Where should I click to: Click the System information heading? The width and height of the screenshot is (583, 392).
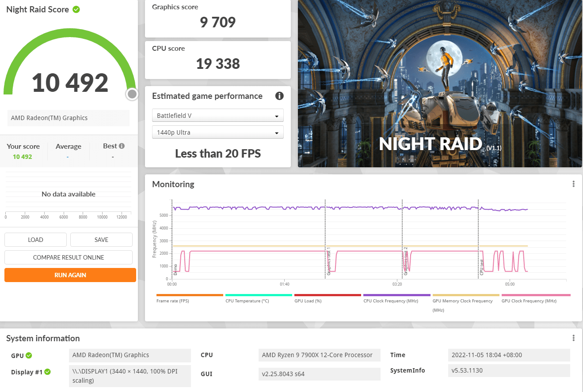pyautogui.click(x=43, y=338)
